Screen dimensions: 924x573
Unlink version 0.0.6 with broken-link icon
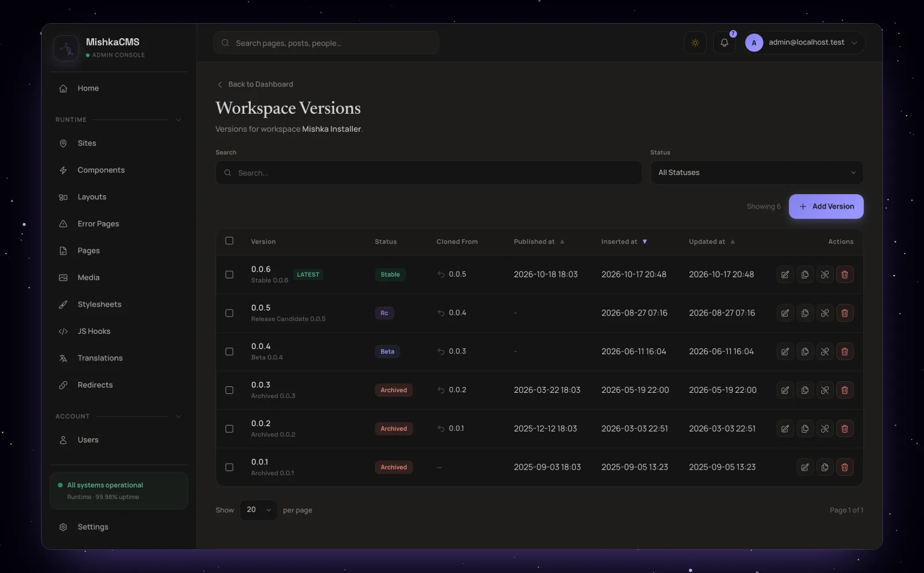[825, 274]
